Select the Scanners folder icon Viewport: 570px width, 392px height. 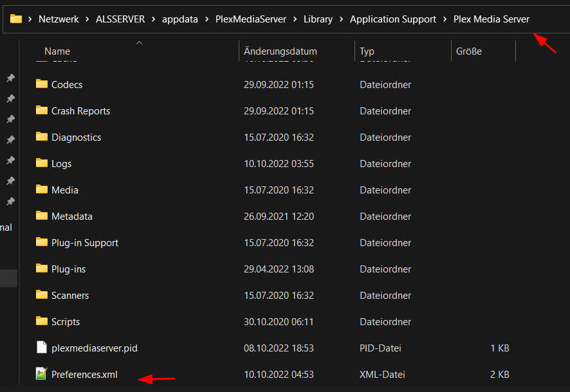[42, 295]
